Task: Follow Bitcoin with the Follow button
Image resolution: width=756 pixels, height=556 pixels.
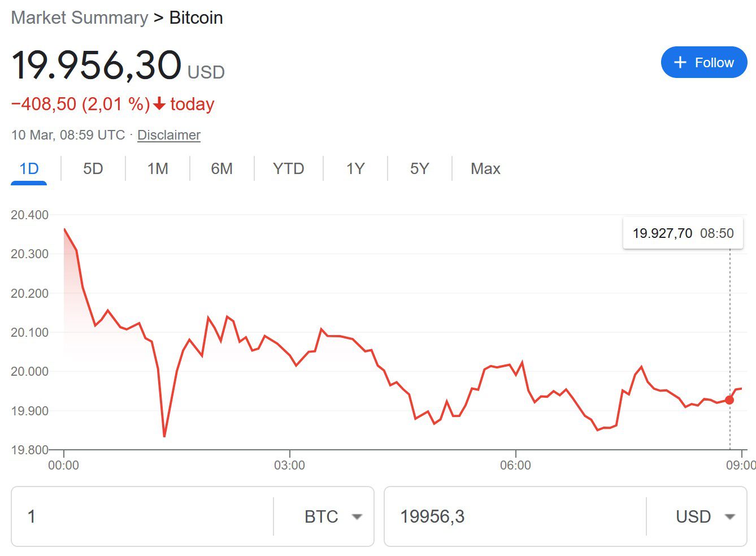Action: [x=704, y=62]
